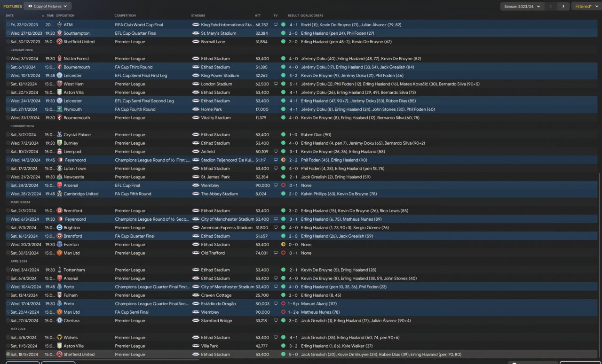Screen dimensions: 602x364
Task: Click the American Express Stadium name
Action: (227, 228)
